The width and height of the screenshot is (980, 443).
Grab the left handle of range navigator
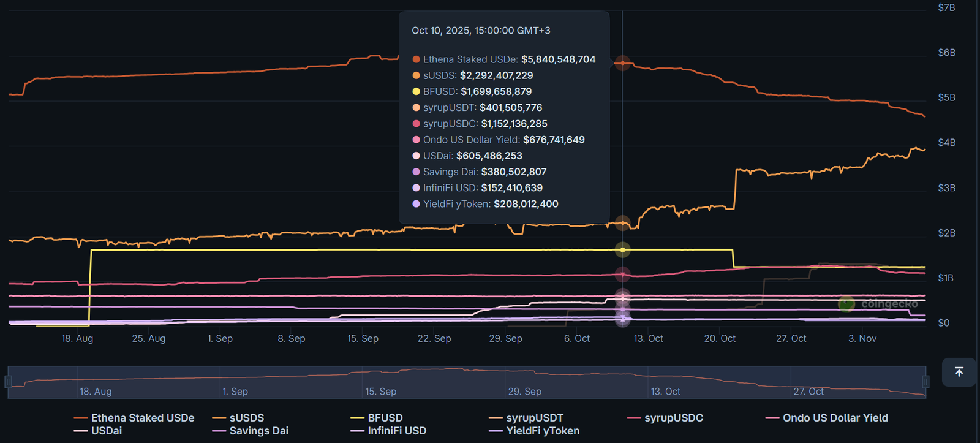[x=8, y=382]
